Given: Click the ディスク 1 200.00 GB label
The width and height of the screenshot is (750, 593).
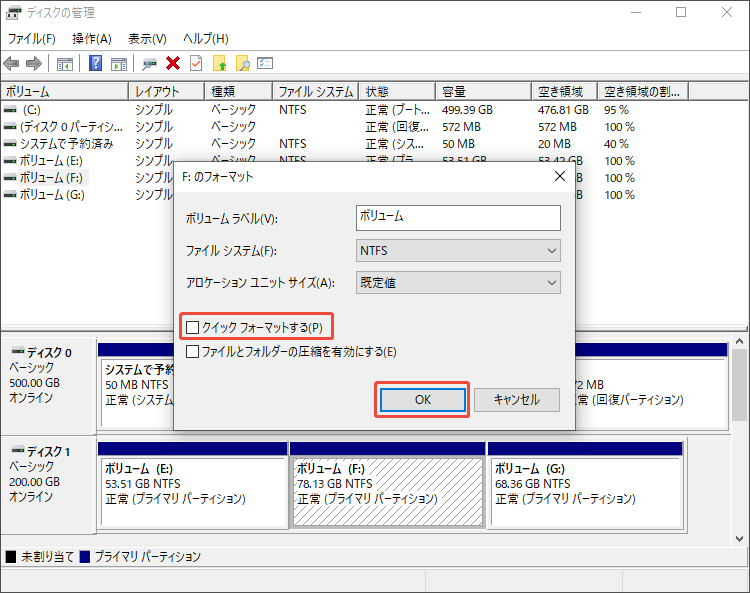Looking at the screenshot, I should point(34,482).
